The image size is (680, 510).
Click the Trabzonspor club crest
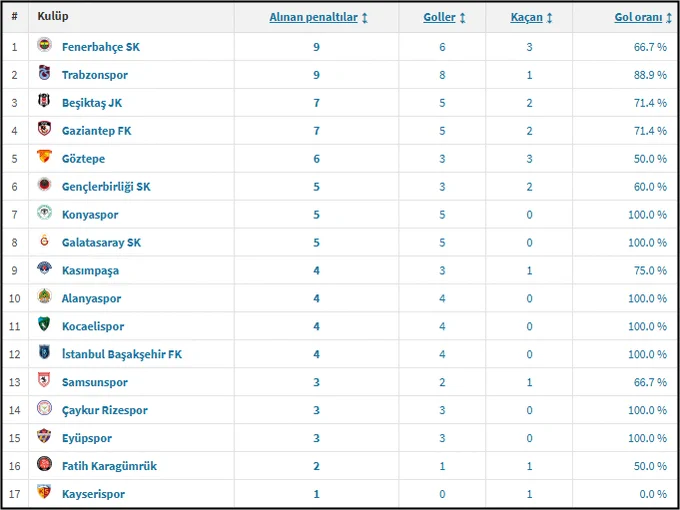(x=44, y=73)
